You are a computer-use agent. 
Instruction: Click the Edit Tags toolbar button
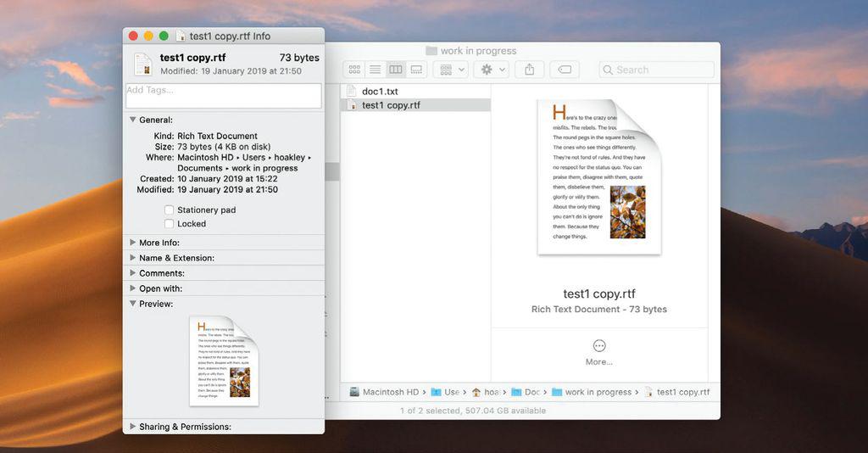click(565, 70)
